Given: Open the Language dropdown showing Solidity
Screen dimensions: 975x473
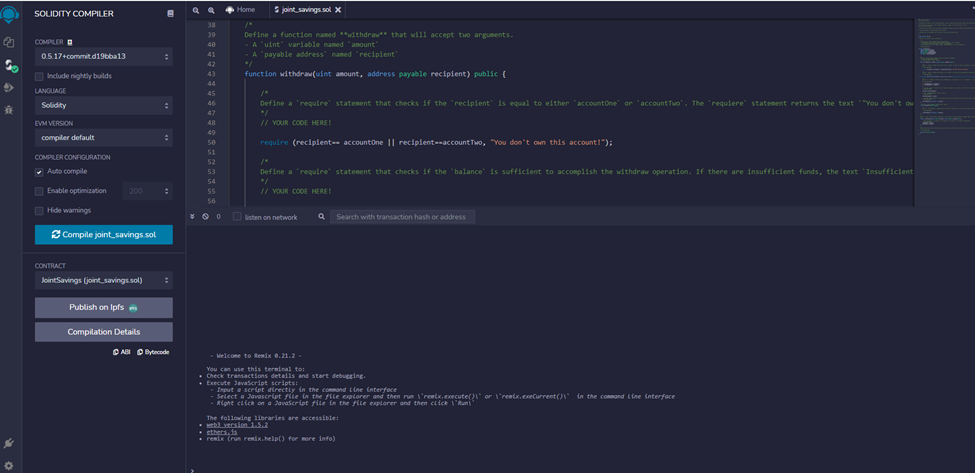Looking at the screenshot, I should 104,106.
